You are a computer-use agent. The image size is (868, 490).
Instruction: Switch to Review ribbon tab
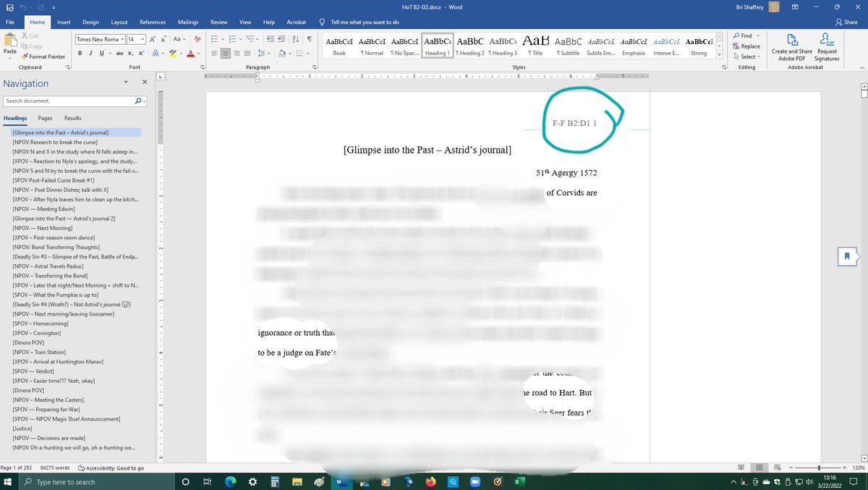218,22
